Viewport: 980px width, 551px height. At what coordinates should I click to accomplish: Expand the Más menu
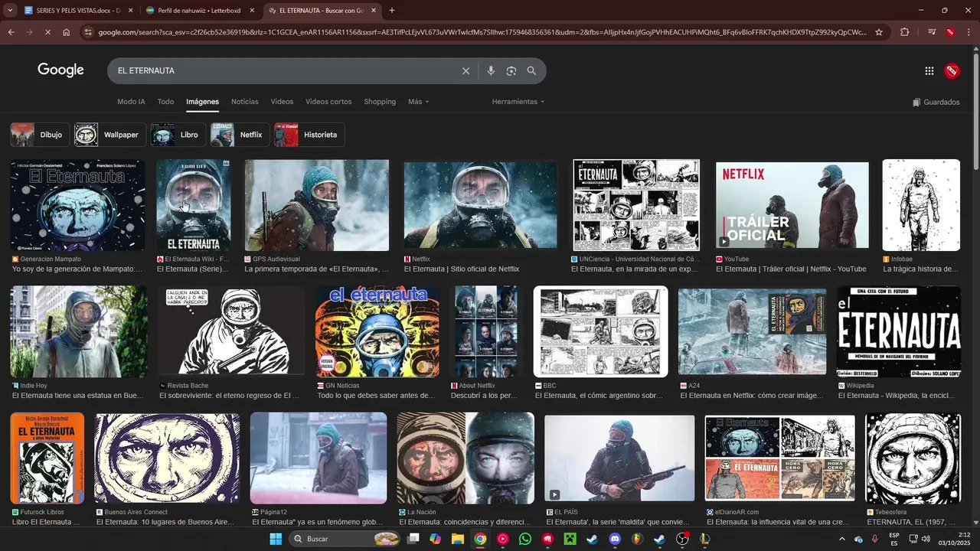pos(418,102)
